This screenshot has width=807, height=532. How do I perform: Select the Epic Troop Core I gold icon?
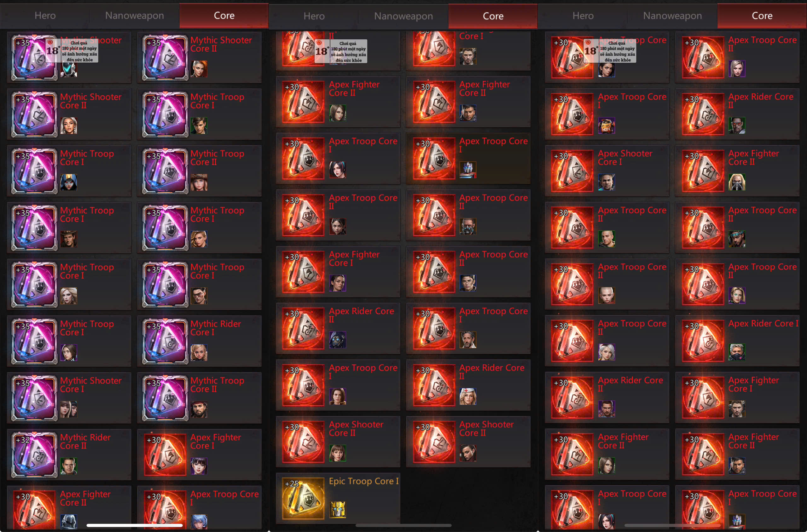[303, 498]
